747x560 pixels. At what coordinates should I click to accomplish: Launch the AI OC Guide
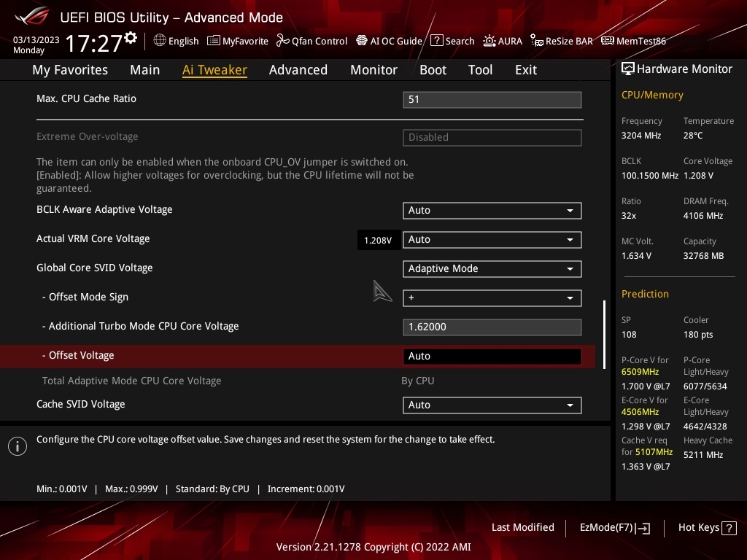click(x=389, y=41)
